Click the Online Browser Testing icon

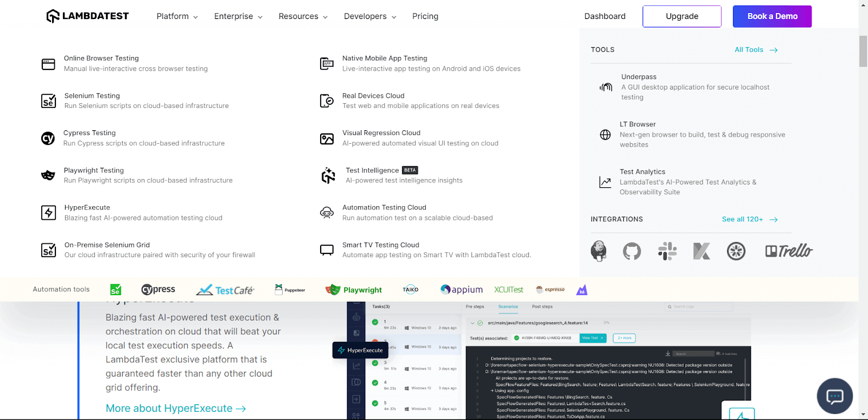(48, 64)
